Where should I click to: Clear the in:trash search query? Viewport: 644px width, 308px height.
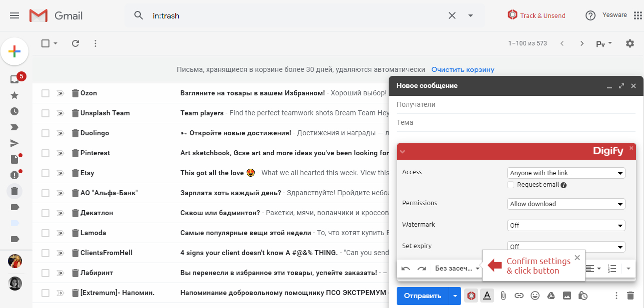point(452,15)
